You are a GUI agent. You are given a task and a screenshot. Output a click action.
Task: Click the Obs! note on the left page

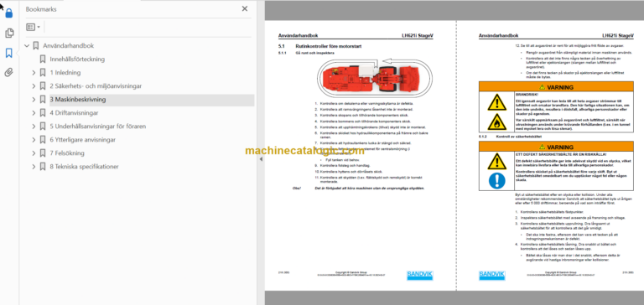click(x=358, y=188)
